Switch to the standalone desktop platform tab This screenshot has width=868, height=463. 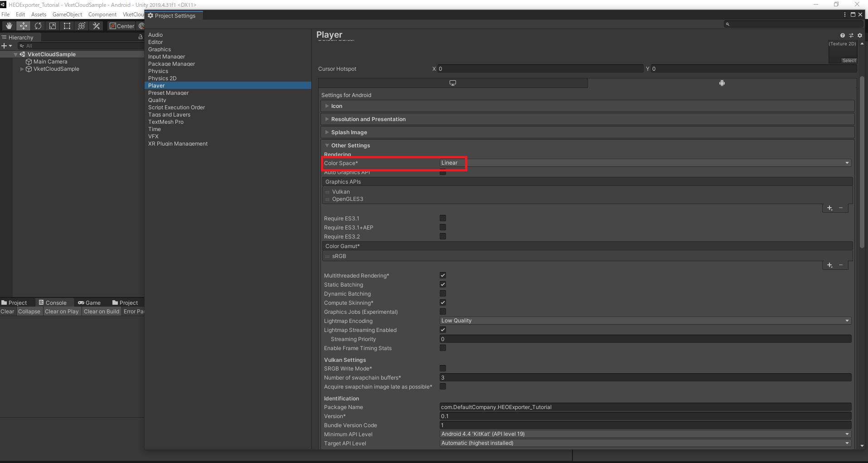point(452,83)
